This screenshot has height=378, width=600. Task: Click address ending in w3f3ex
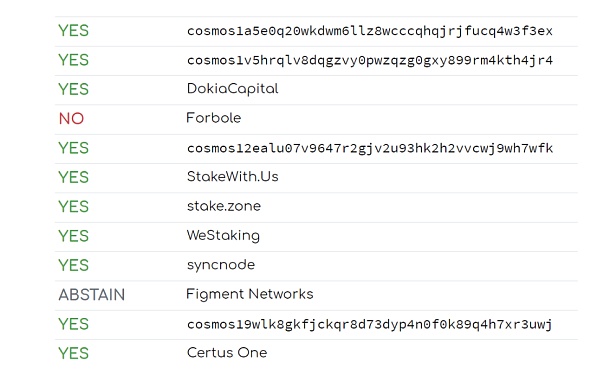(370, 31)
